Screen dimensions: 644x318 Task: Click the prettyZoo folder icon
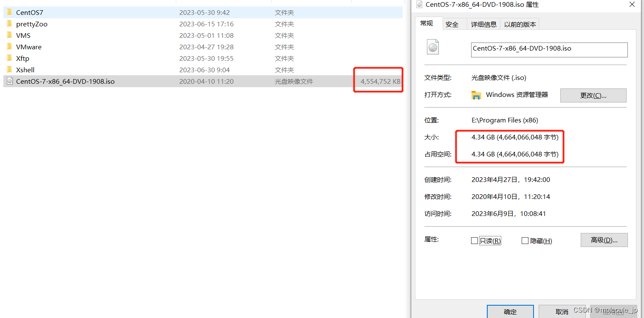[9, 24]
